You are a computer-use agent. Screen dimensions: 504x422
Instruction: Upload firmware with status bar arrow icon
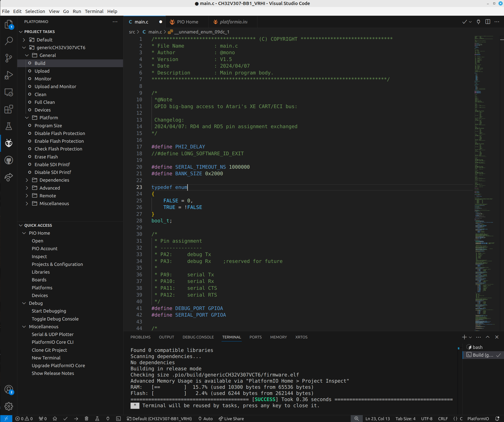[x=76, y=418]
